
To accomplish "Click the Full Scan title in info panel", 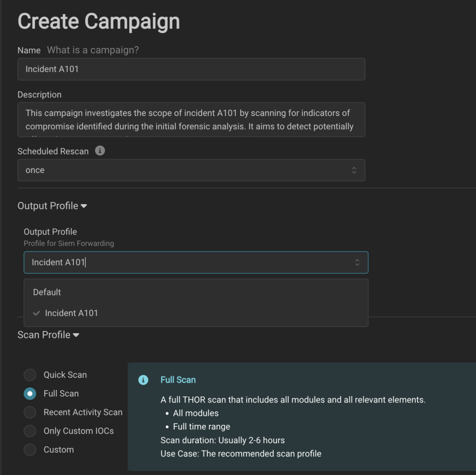I will pos(178,380).
